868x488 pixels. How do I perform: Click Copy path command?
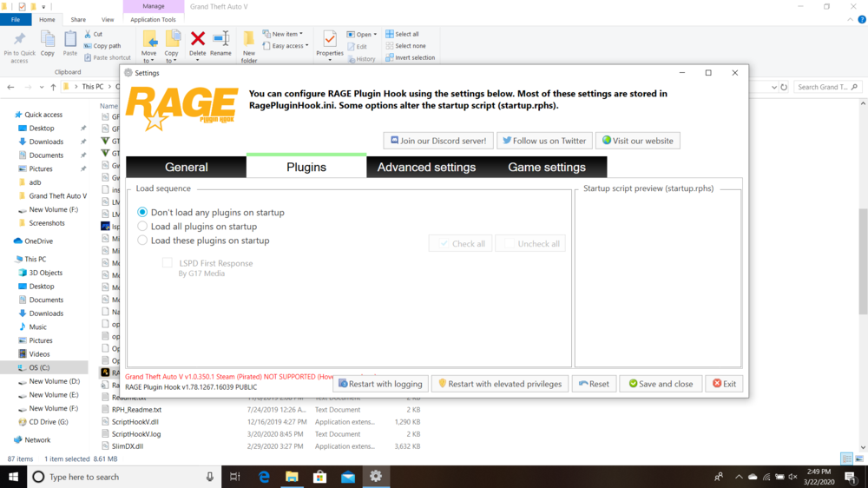tap(102, 46)
